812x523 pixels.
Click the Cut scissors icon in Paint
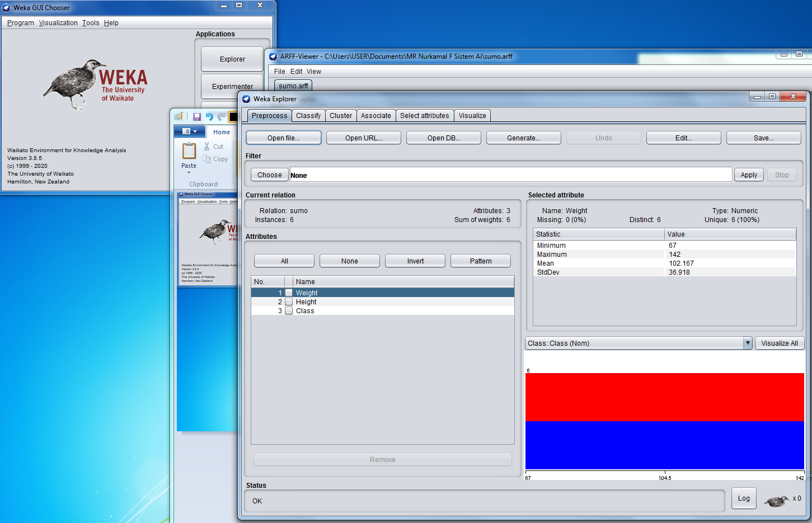tap(207, 147)
